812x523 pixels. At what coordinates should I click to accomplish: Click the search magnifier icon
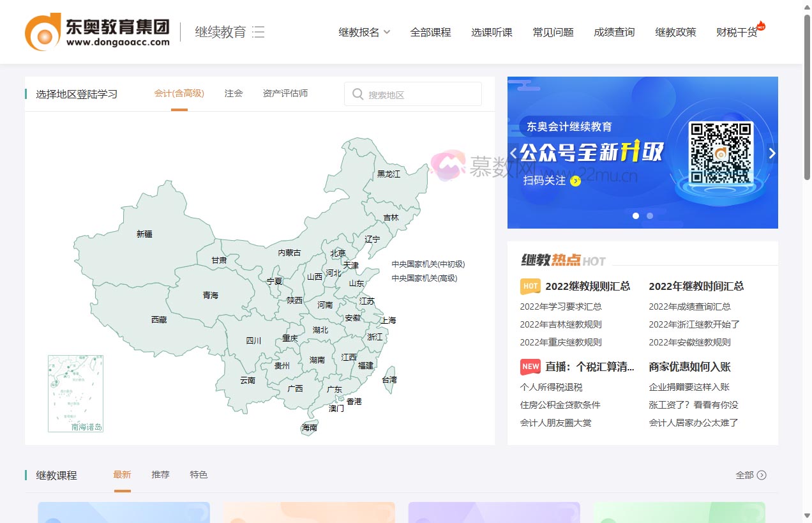[358, 94]
